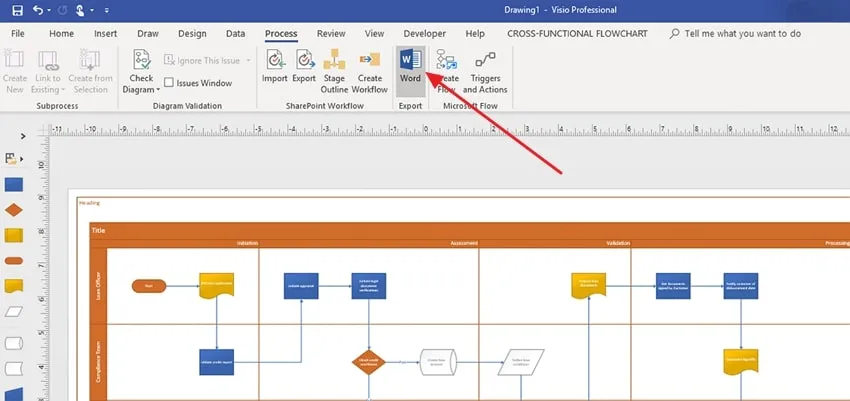This screenshot has height=401, width=850.
Task: Open the Help tab
Action: 475,34
